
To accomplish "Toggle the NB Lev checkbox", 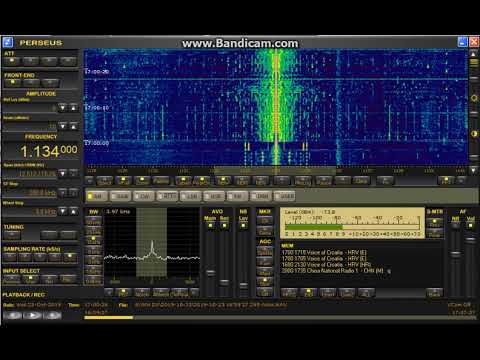I will pyautogui.click(x=243, y=226).
